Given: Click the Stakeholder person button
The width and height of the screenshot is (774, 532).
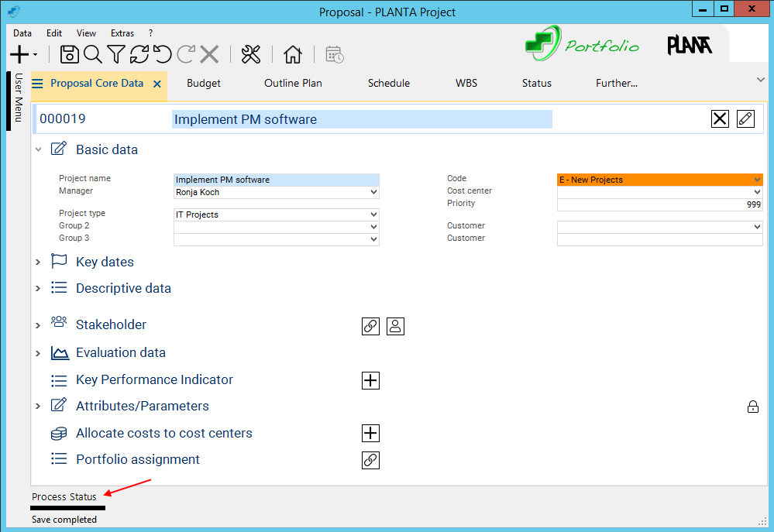Looking at the screenshot, I should (395, 326).
